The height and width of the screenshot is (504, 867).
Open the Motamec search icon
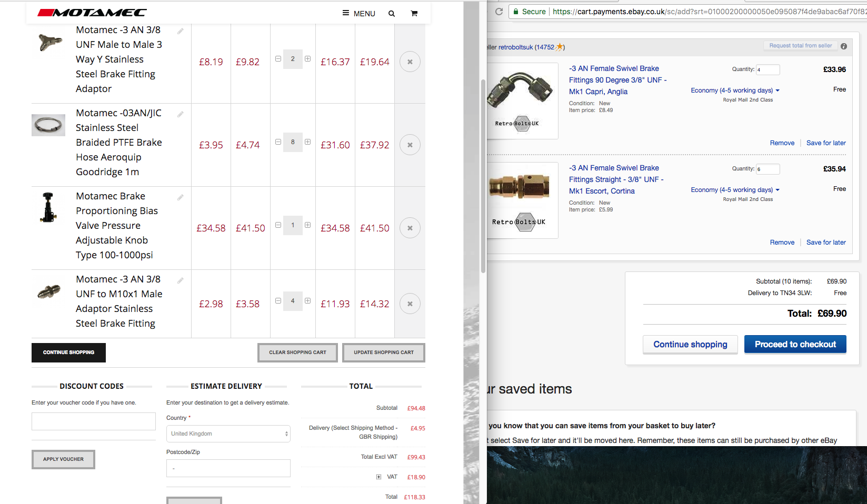(x=392, y=14)
